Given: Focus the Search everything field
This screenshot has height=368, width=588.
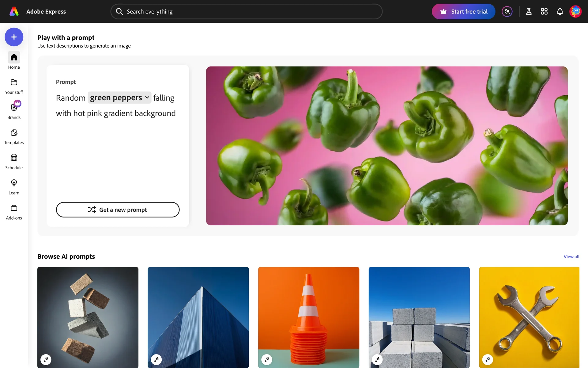Looking at the screenshot, I should (246, 12).
